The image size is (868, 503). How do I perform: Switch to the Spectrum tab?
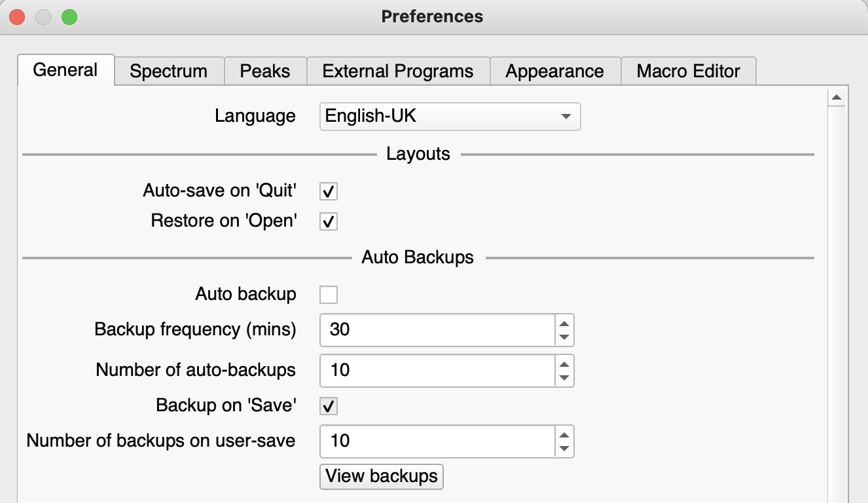pos(168,71)
